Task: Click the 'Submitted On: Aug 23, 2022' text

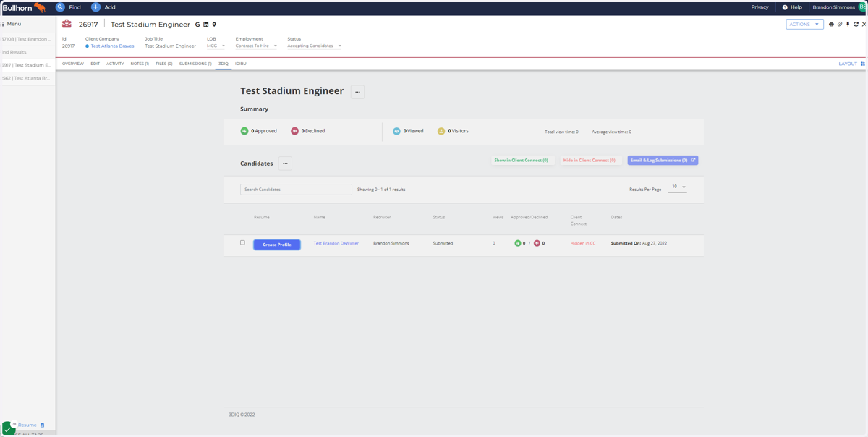Action: pyautogui.click(x=639, y=243)
